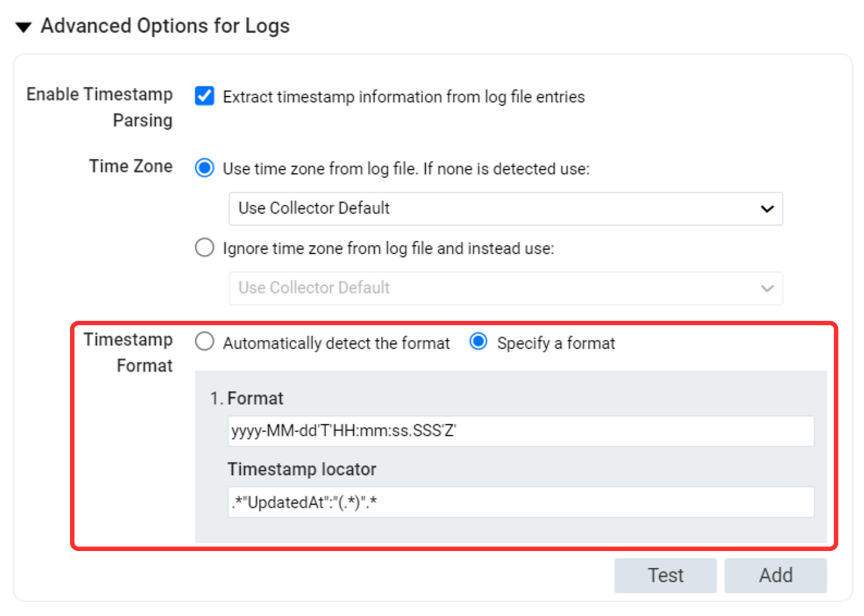Uncheck Extract timestamp information from log entries
The image size is (864, 616).
pos(204,96)
